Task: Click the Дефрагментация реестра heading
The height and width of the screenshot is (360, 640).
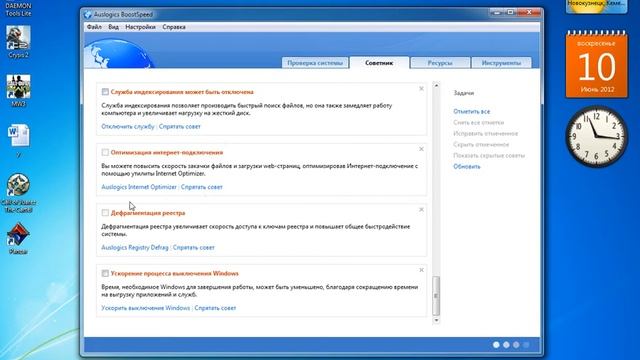Action: 148,213
